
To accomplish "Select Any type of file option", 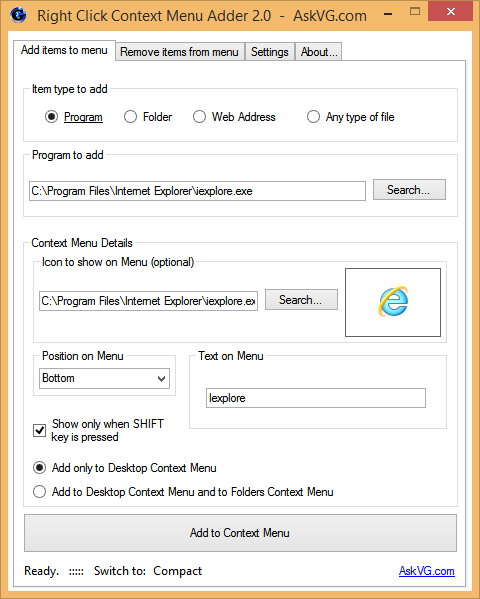I will (313, 117).
